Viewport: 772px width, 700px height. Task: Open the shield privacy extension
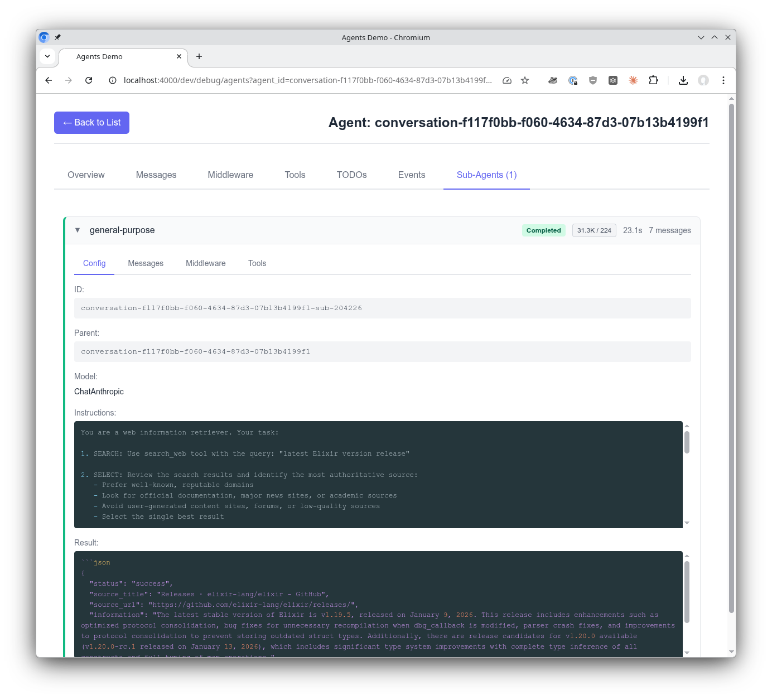point(593,80)
